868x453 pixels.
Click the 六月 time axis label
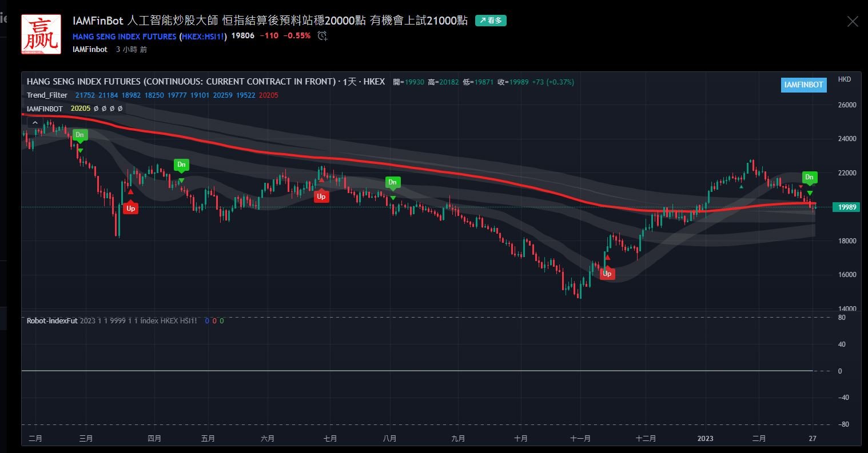268,439
